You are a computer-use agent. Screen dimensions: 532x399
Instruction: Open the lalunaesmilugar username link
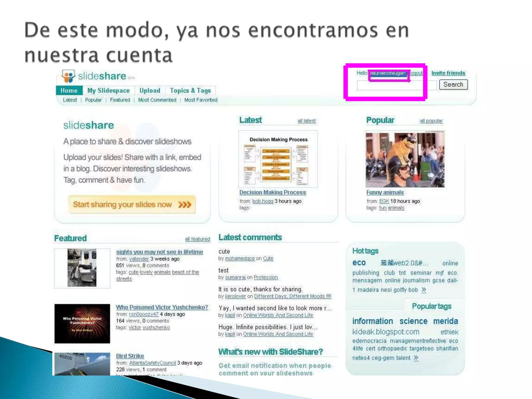coord(388,73)
